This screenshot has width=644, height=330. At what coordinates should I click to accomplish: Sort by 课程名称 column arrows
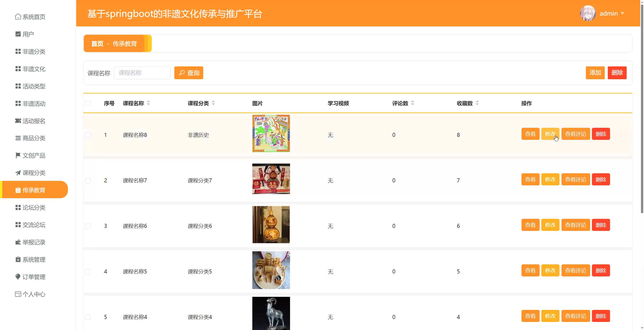(x=148, y=103)
